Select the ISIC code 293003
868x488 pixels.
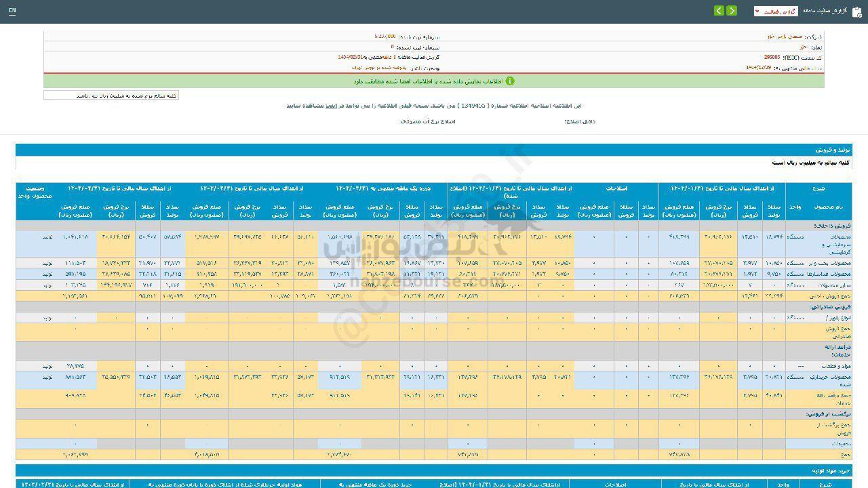pos(772,58)
